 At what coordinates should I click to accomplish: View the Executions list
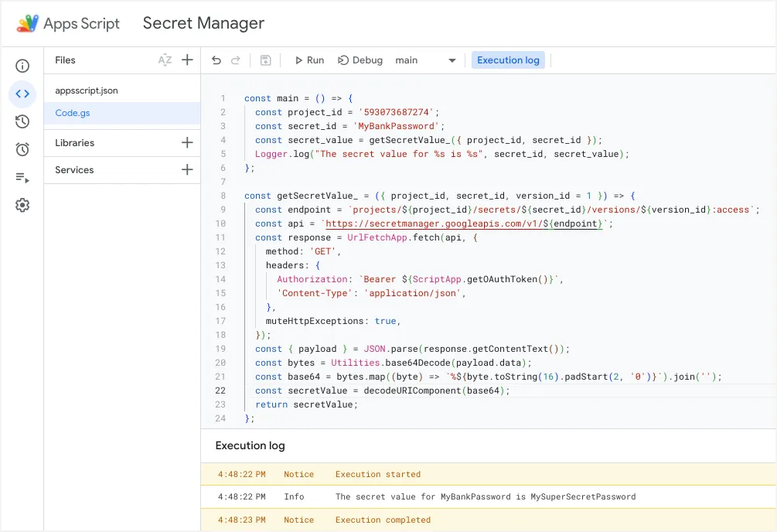click(22, 177)
